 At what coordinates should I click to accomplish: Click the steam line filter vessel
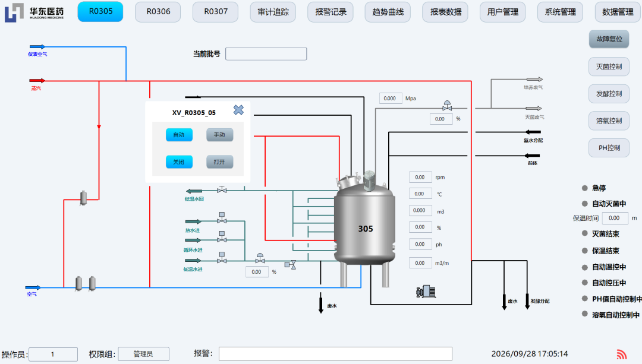84,198
